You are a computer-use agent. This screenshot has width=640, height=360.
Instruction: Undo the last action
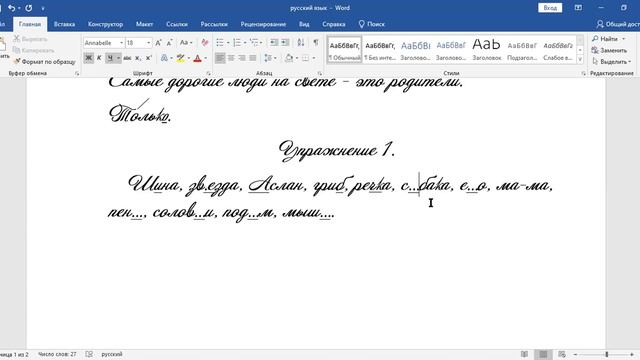(x=11, y=8)
